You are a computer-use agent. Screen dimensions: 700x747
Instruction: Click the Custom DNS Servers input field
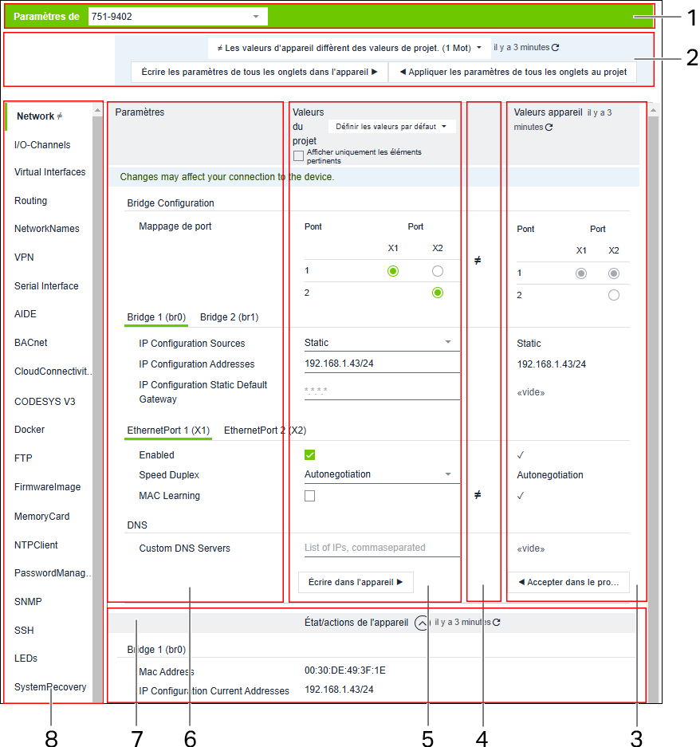(x=381, y=548)
